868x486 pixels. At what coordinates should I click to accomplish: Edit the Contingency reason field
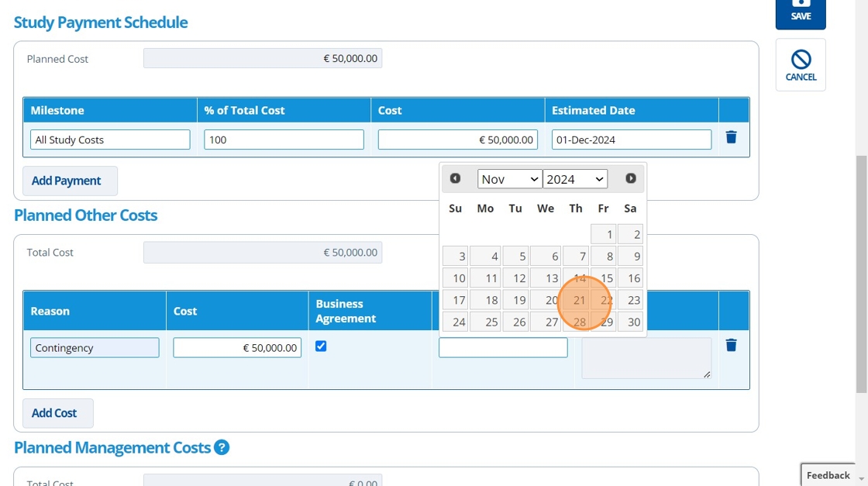tap(95, 347)
